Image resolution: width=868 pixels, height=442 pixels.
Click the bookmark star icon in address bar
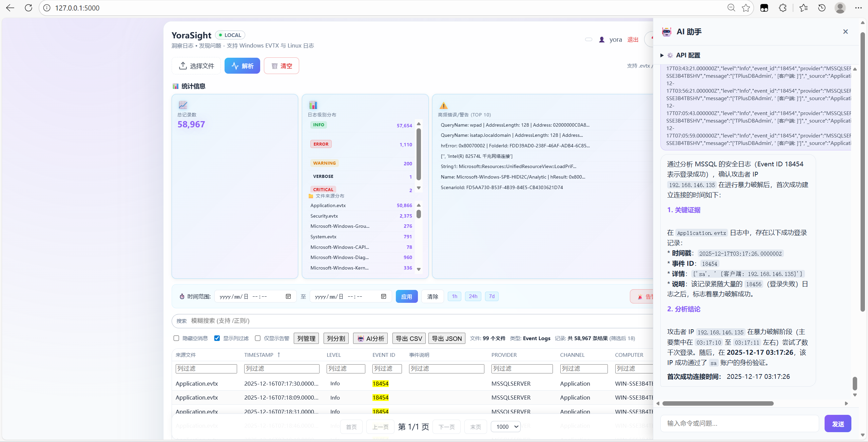pos(746,8)
